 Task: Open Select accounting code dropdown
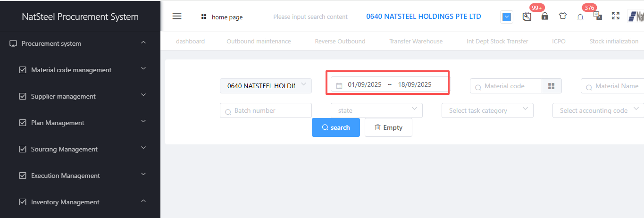tap(598, 110)
